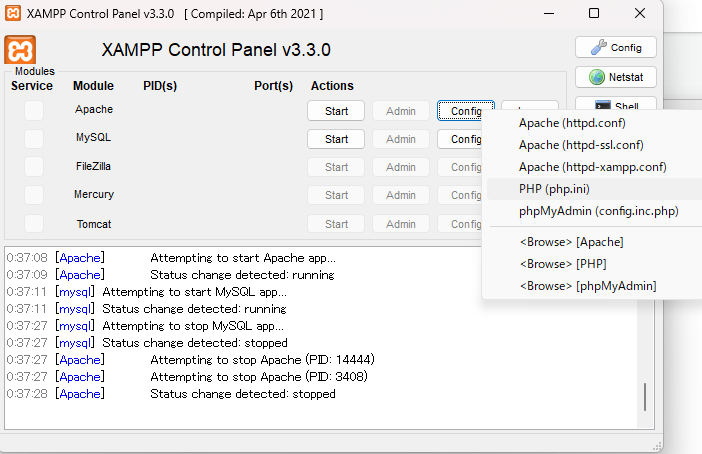Open the MySQL Config dropdown

pos(460,139)
